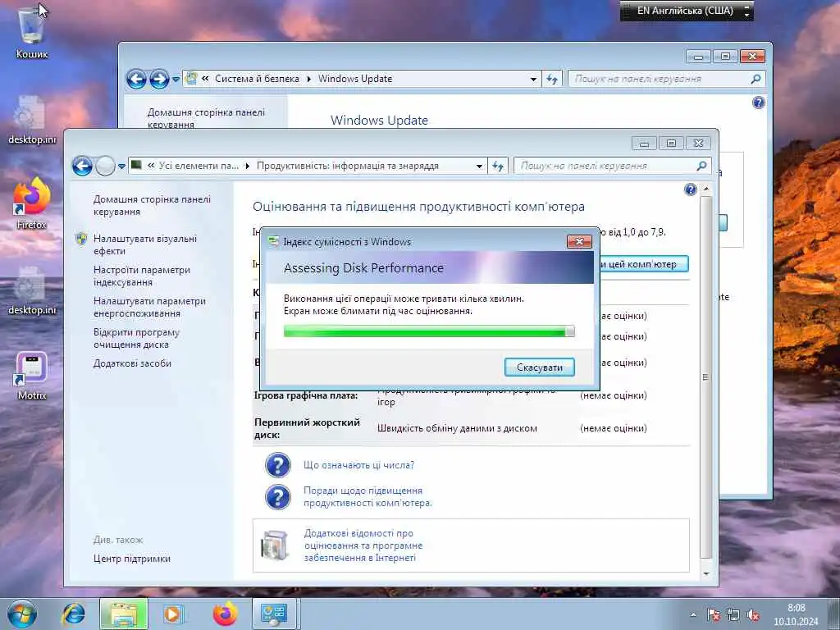840x630 pixels.
Task: Open 'Настроїти параметри індексування' link
Action: point(141,276)
